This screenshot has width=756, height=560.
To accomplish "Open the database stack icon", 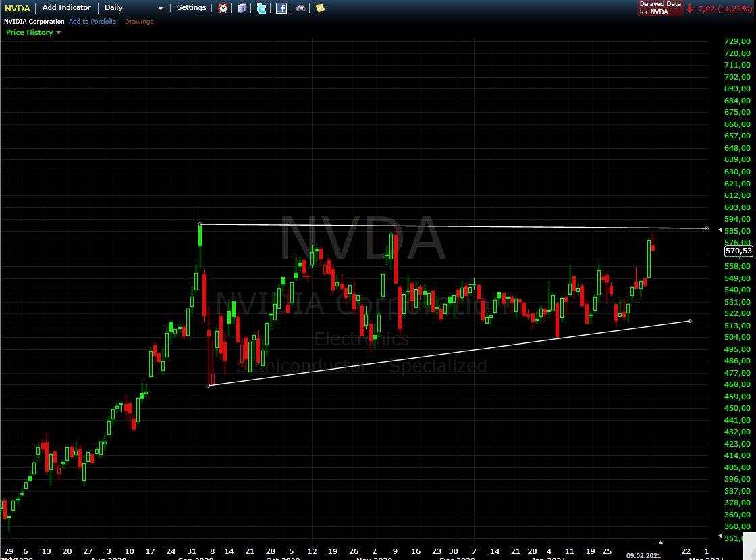I will tap(242, 7).
